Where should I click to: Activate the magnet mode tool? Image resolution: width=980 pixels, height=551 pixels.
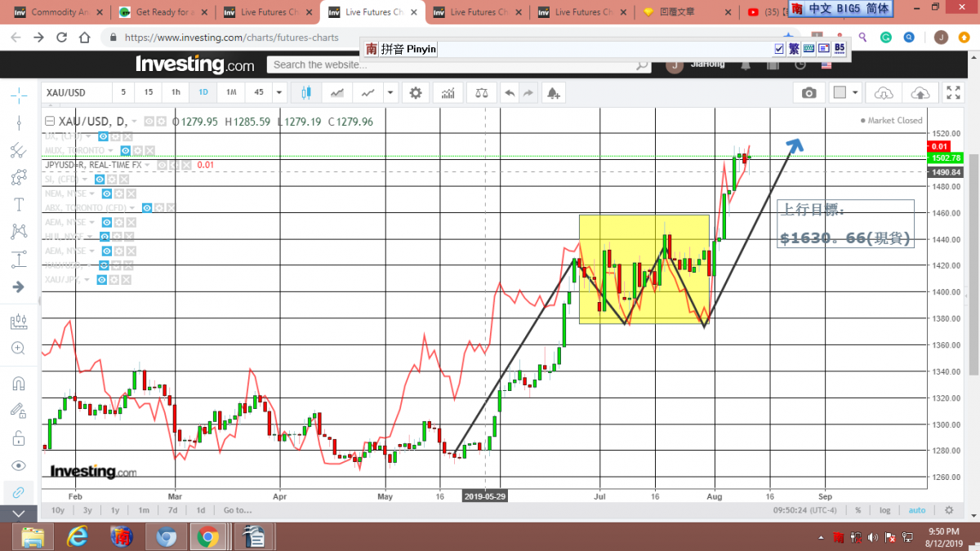click(19, 383)
